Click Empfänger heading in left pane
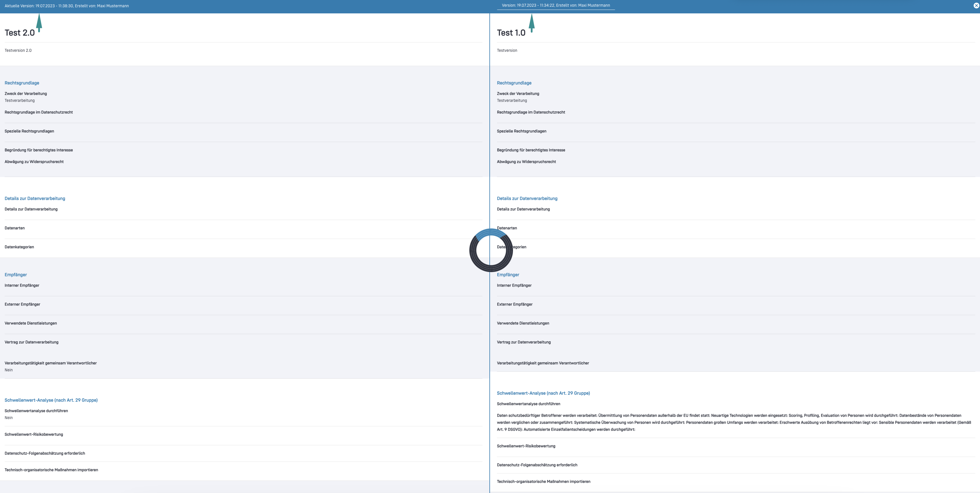 (16, 275)
